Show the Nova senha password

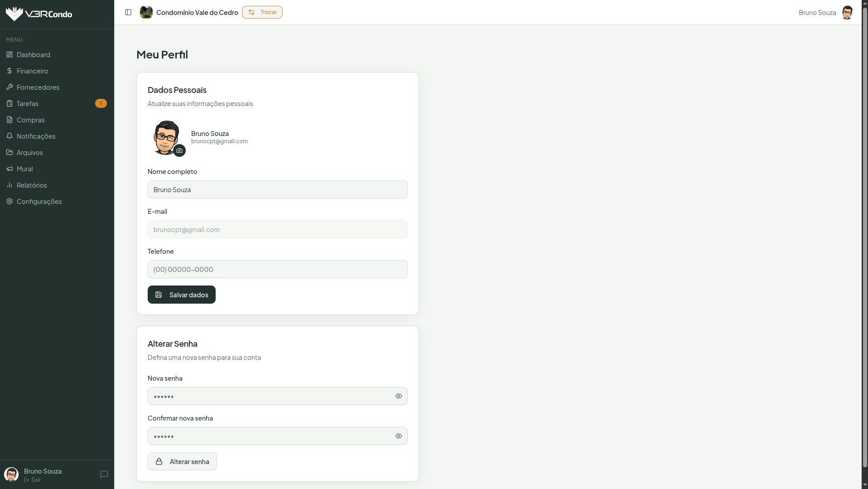coord(398,396)
